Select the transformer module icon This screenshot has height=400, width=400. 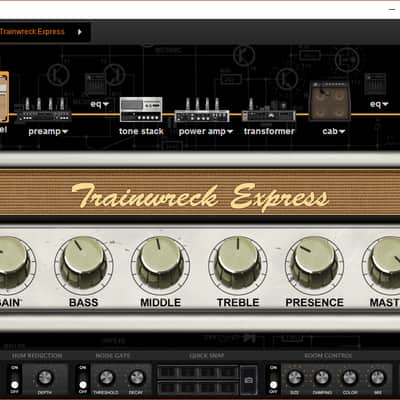tap(269, 111)
